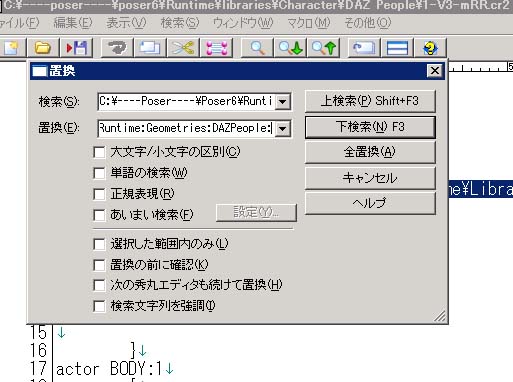513x382 pixels.
Task: Click Find Previous with green up arrow
Action: (324, 48)
